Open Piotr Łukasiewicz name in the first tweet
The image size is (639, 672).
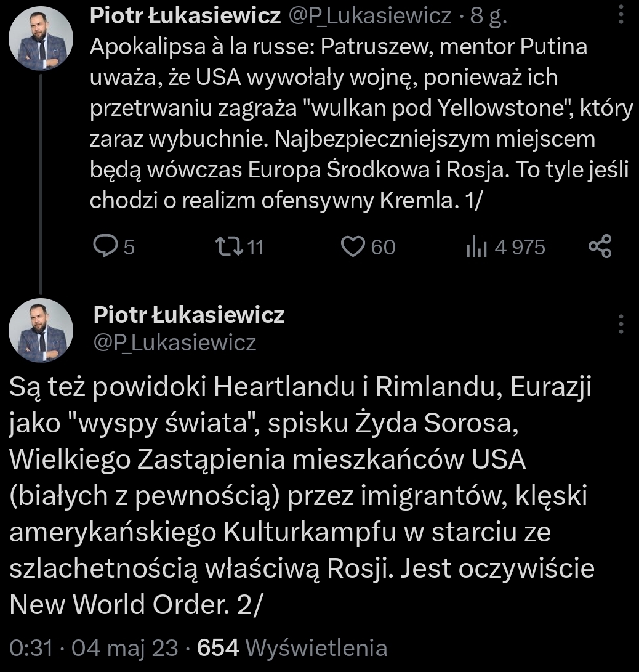pos(185,17)
